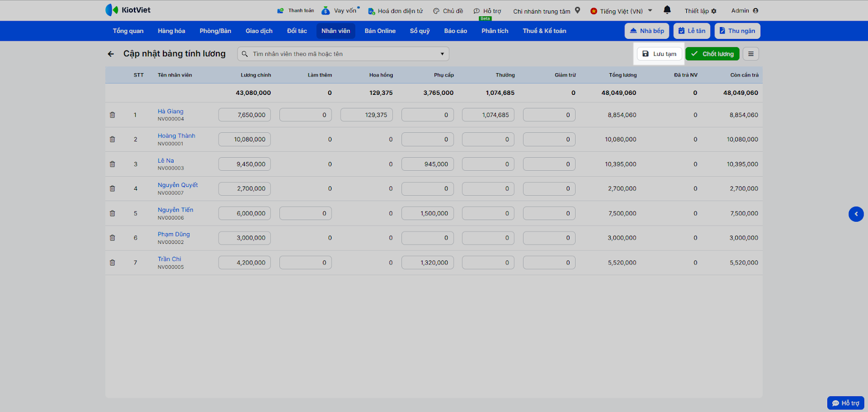Open the notifications bell
Viewport: 868px width, 412px height.
point(667,10)
